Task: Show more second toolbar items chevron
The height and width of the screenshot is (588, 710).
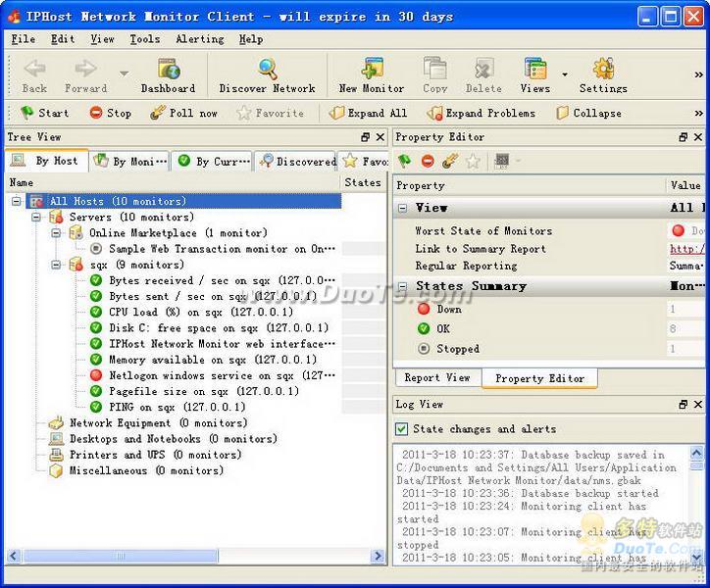Action: (x=698, y=113)
